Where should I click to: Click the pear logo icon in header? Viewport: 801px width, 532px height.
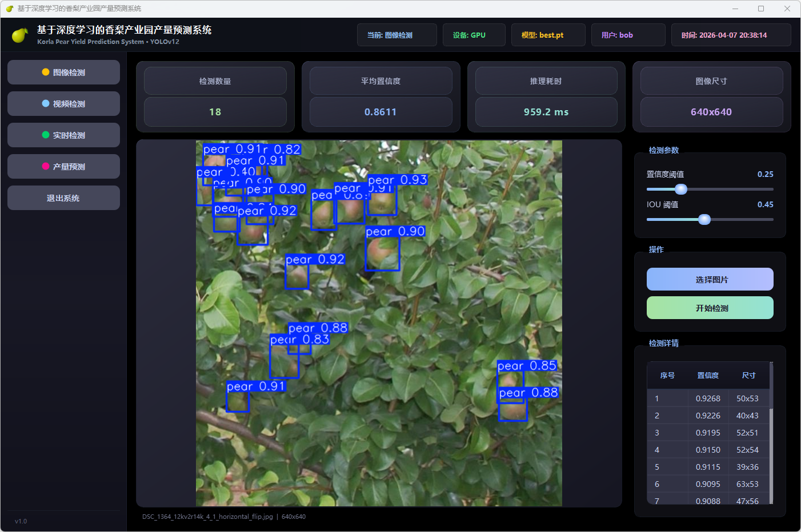pos(20,35)
